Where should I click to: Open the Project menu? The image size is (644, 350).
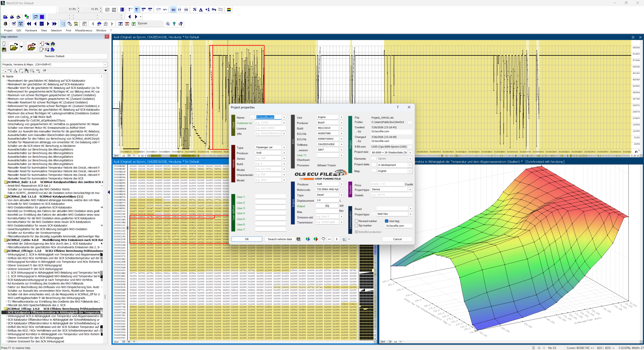8,30
